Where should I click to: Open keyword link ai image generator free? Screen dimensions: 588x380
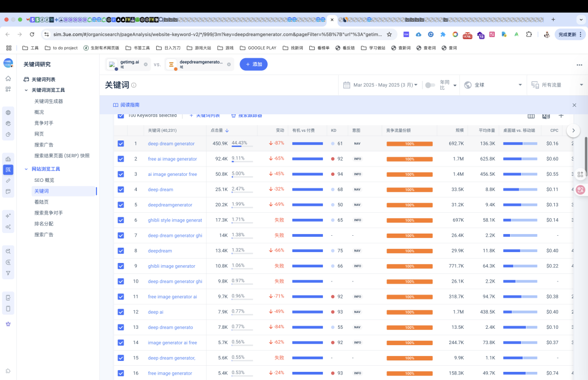(173, 174)
